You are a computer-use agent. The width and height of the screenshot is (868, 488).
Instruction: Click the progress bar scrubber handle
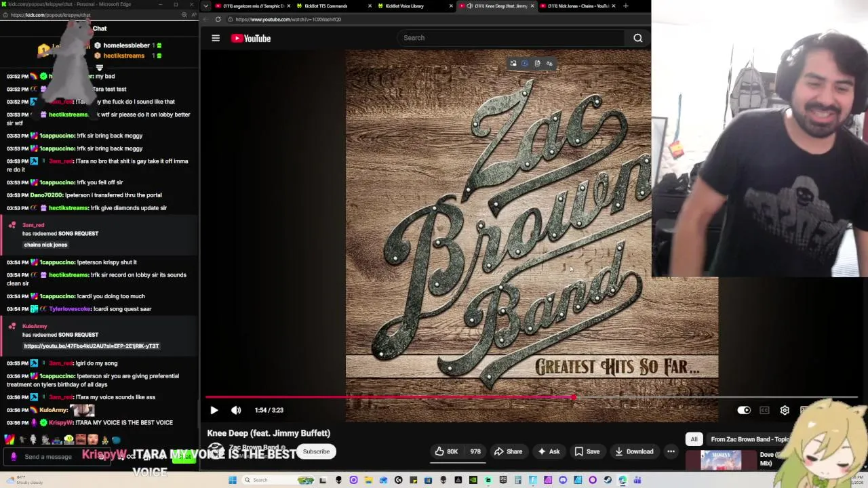(574, 397)
